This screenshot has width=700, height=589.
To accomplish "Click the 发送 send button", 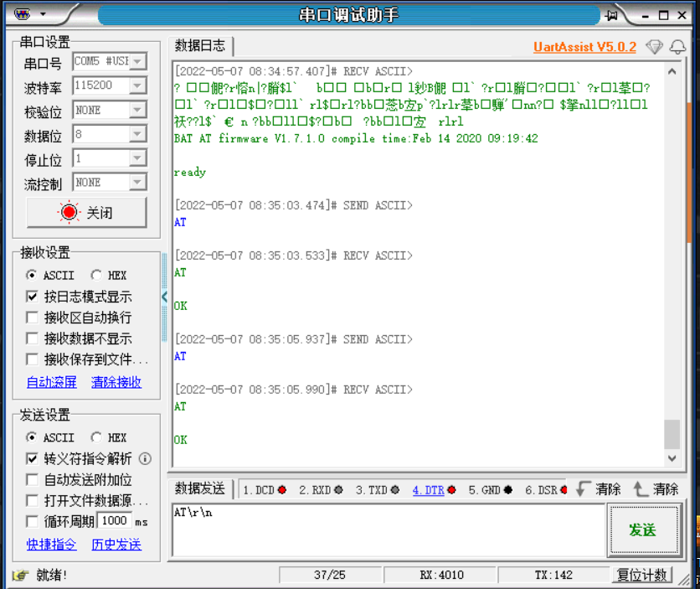I will pyautogui.click(x=644, y=530).
